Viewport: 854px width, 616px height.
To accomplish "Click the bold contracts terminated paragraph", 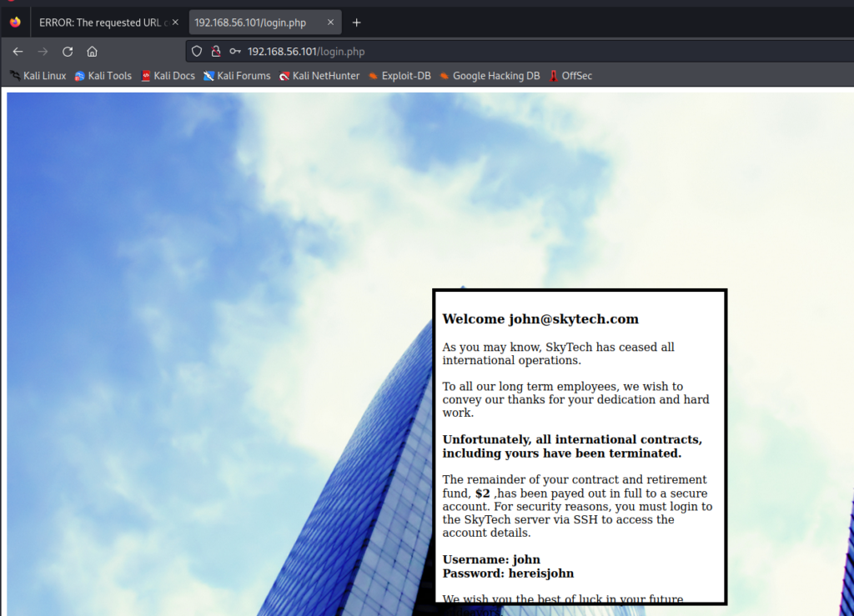I will point(572,446).
